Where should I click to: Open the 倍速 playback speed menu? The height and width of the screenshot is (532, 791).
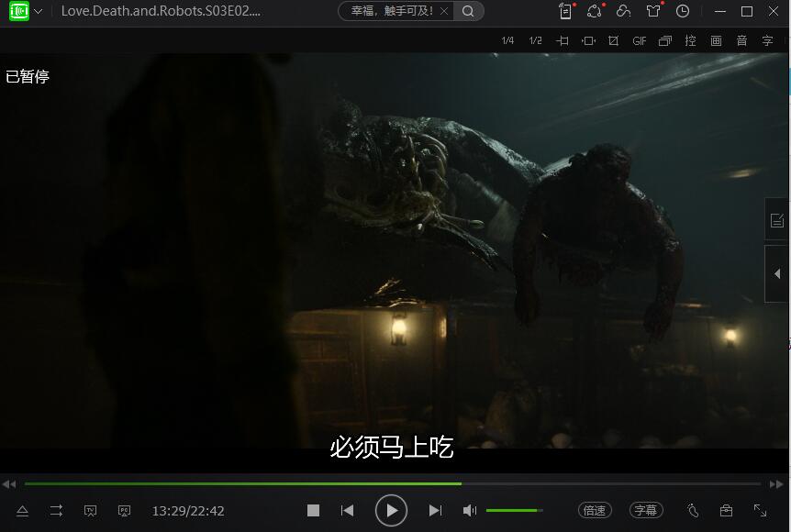pyautogui.click(x=595, y=510)
